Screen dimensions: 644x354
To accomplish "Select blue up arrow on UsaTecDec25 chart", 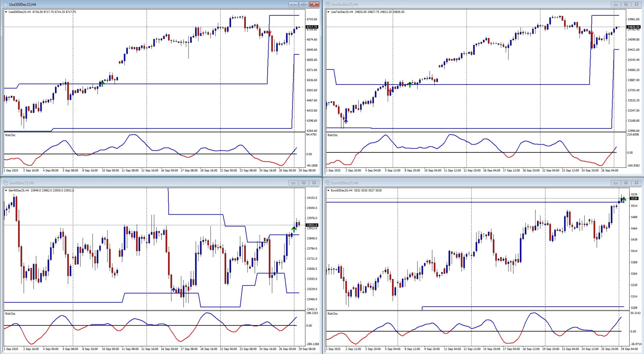I will tap(346, 121).
